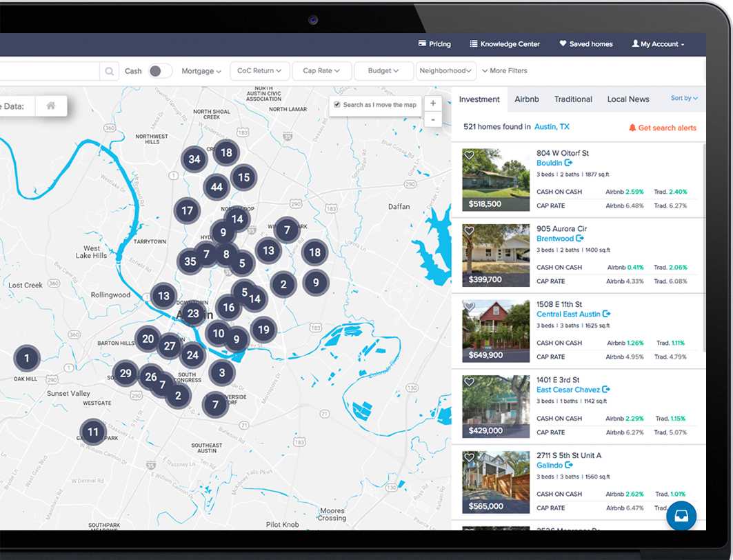
Task: Toggle Cash/Mortgage switch
Action: coord(160,71)
